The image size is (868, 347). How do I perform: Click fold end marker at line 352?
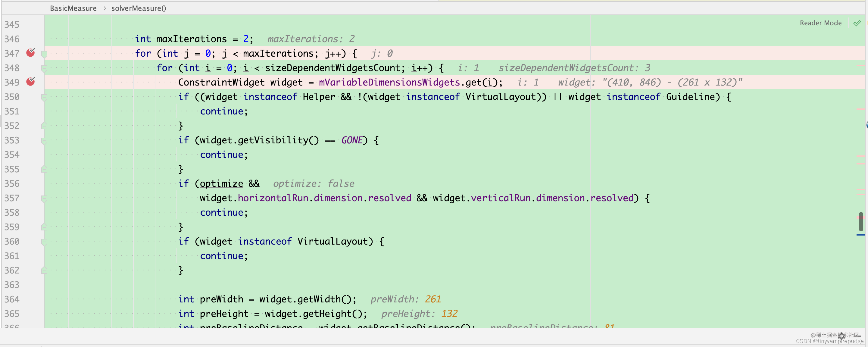[x=44, y=126]
